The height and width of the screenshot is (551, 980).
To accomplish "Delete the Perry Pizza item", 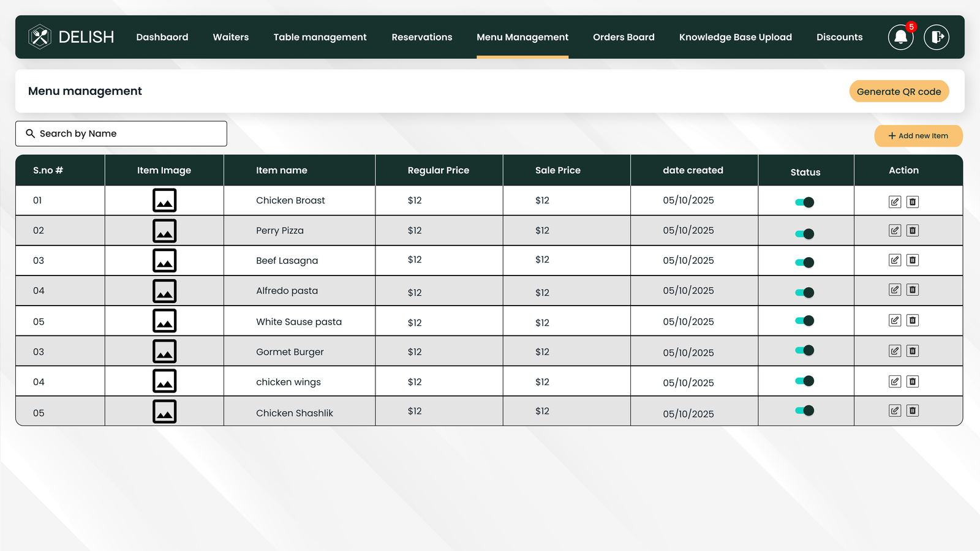I will pyautogui.click(x=913, y=231).
